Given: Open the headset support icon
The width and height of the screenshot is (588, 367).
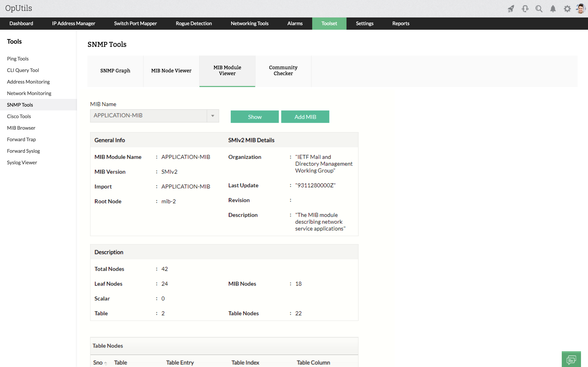Looking at the screenshot, I should pos(525,9).
